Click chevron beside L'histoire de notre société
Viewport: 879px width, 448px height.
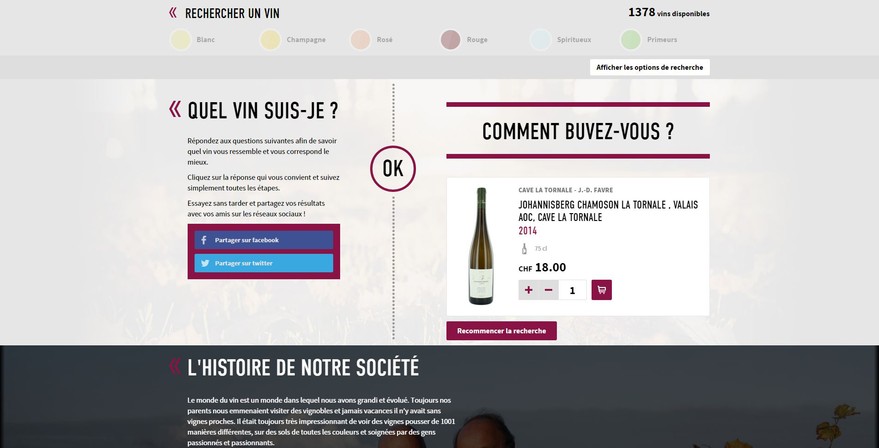tap(175, 366)
